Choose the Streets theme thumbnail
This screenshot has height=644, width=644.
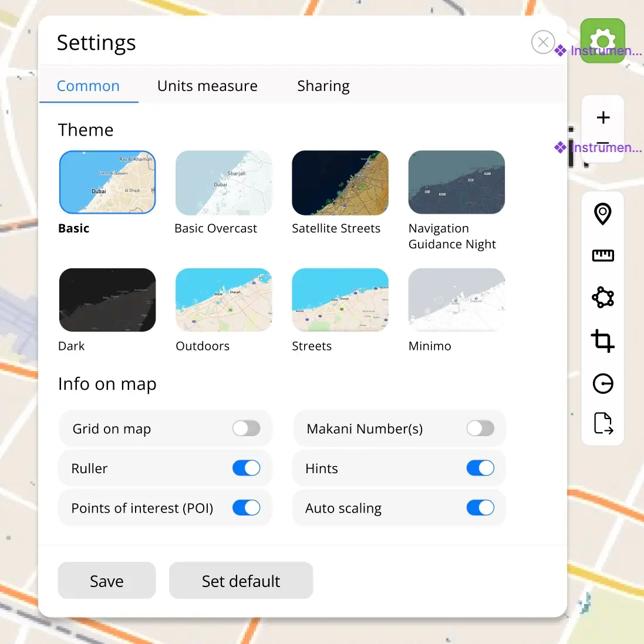pos(340,300)
